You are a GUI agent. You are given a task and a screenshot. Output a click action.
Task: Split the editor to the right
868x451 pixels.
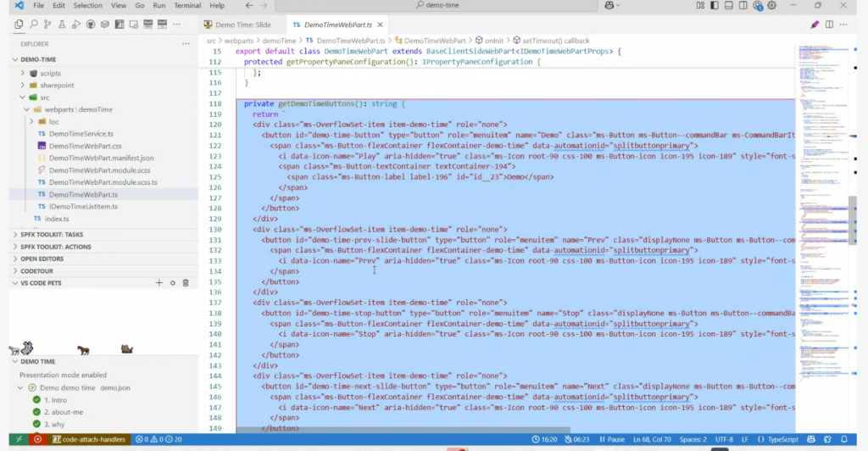(x=829, y=25)
